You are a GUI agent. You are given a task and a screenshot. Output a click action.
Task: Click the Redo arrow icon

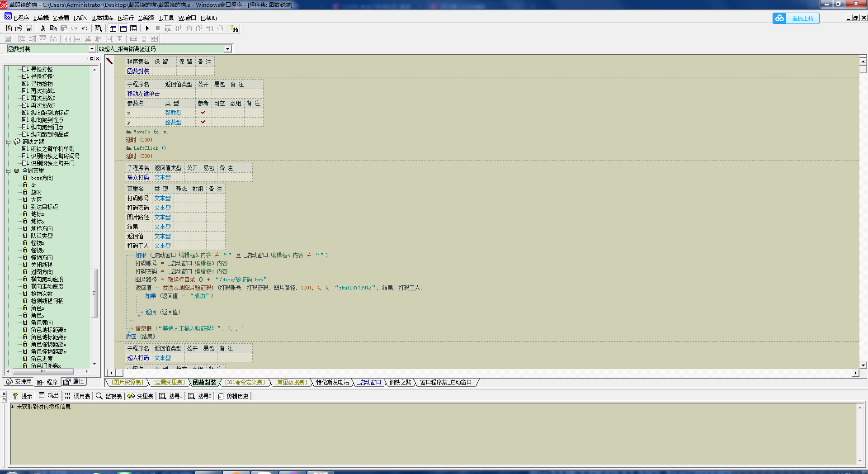coord(74,28)
